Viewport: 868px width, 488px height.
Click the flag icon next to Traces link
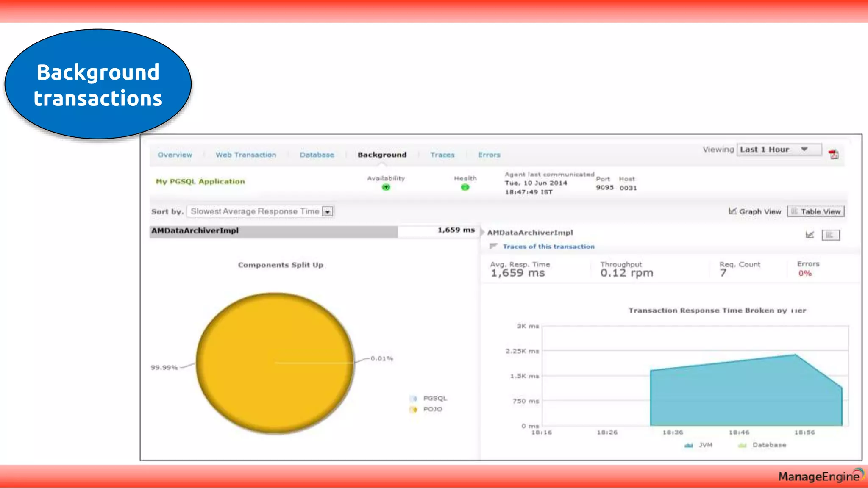[493, 246]
